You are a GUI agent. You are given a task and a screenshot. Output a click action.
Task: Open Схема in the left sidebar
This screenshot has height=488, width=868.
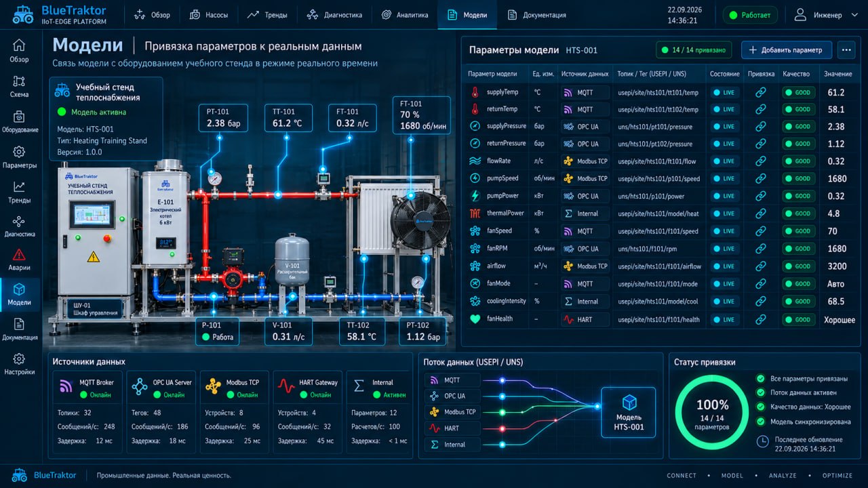pos(19,86)
